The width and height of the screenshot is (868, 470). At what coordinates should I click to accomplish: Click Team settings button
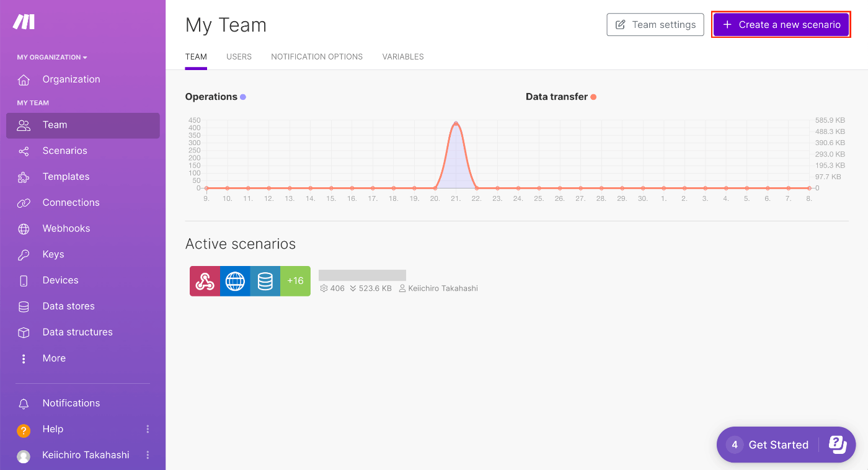[655, 25]
